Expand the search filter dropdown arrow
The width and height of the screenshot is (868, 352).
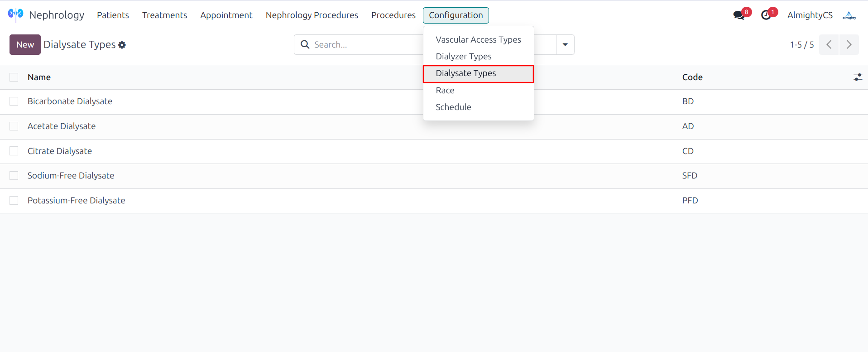(565, 44)
